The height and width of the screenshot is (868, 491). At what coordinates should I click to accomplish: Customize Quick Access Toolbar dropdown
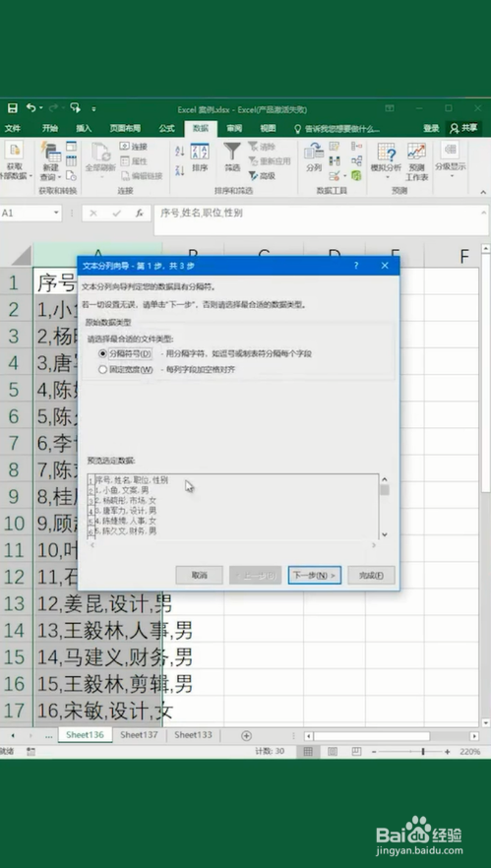93,108
